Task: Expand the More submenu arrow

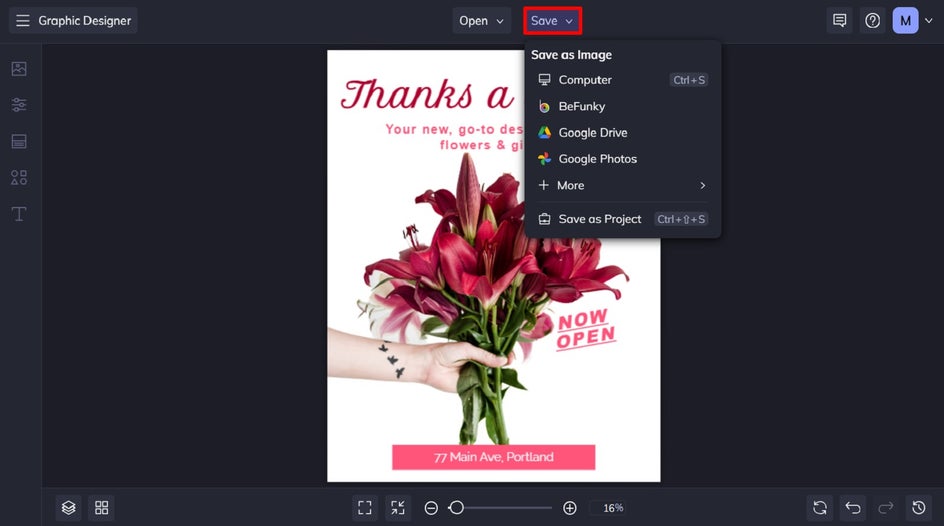Action: pos(703,185)
